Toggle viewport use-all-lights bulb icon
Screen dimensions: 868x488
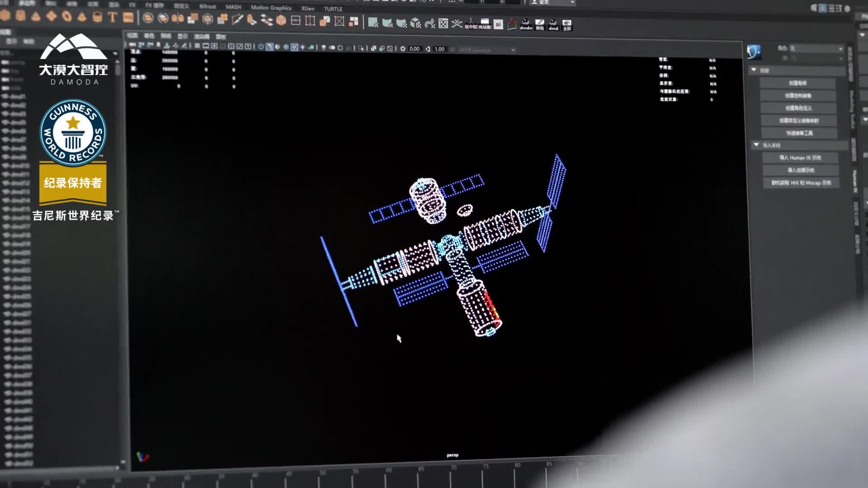(303, 47)
